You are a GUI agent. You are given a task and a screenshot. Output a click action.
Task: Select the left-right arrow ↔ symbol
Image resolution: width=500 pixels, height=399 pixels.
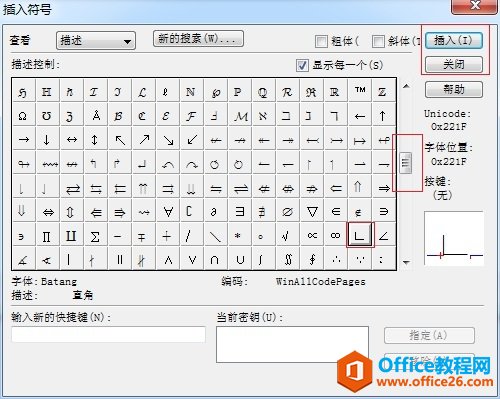pos(72,140)
